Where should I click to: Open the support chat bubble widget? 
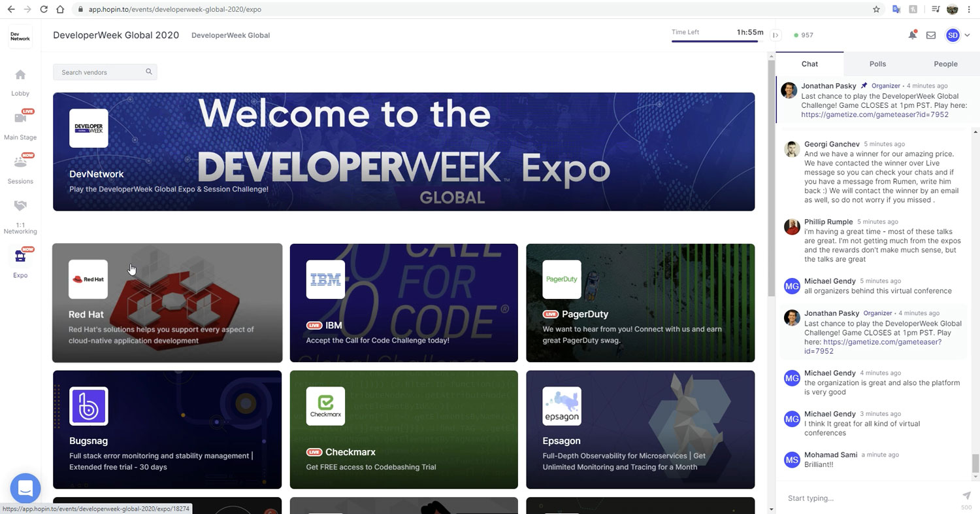coord(25,488)
